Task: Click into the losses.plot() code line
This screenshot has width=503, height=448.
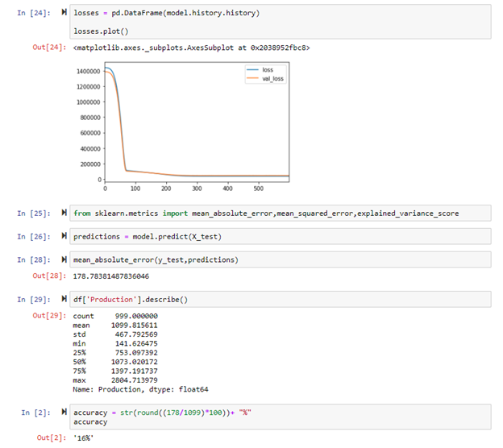Action: click(100, 30)
